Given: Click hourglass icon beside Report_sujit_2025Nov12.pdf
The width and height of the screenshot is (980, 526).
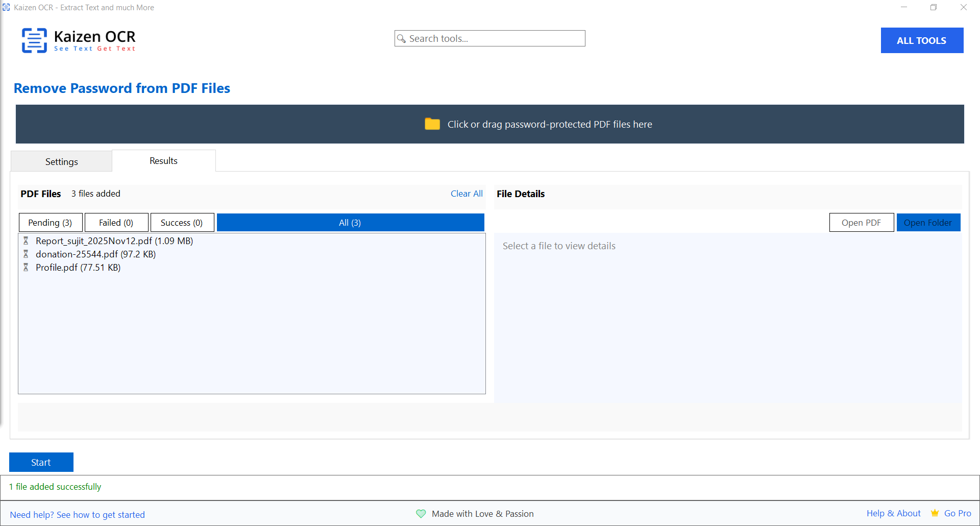Looking at the screenshot, I should (26, 241).
